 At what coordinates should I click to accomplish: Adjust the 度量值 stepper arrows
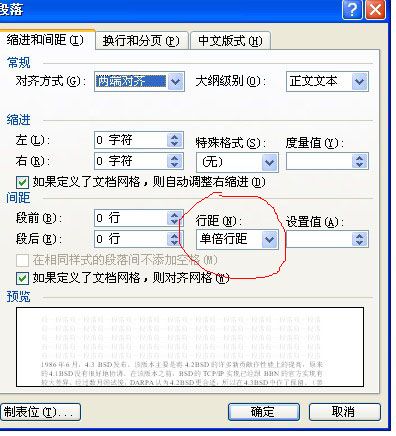tap(360, 162)
